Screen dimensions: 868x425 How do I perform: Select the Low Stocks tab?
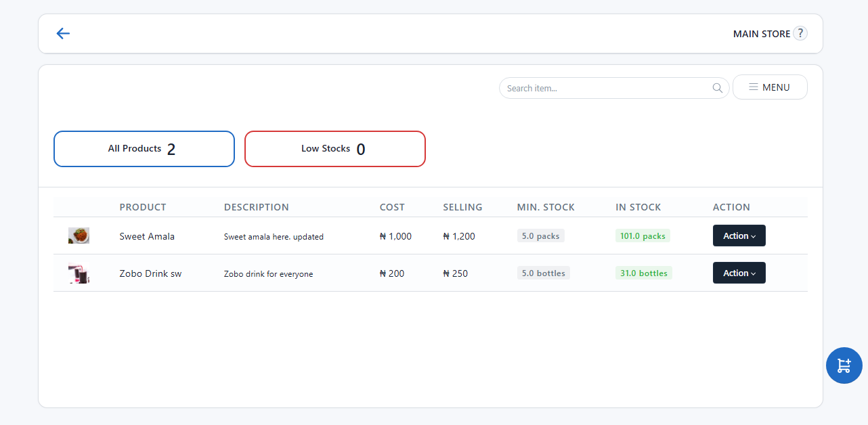pyautogui.click(x=334, y=149)
